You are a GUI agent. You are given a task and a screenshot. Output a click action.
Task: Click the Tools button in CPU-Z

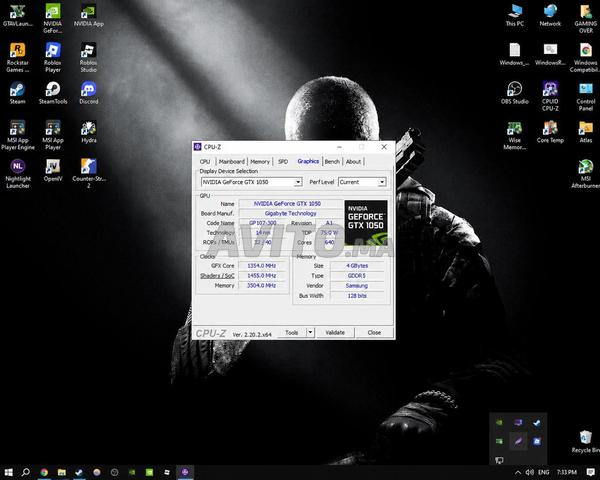(x=291, y=333)
